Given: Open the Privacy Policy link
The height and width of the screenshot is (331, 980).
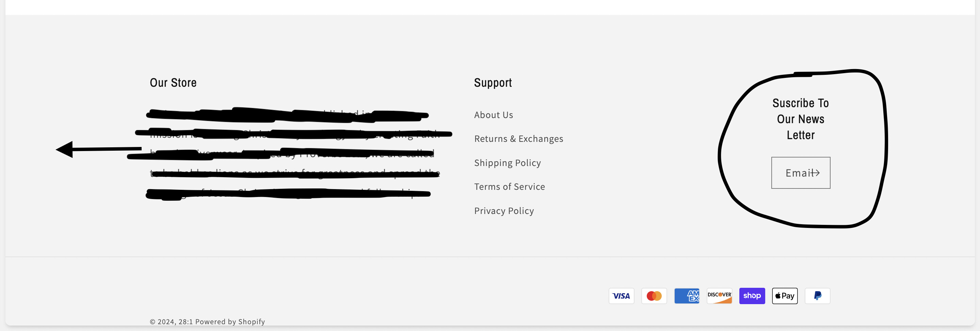Looking at the screenshot, I should [x=504, y=211].
